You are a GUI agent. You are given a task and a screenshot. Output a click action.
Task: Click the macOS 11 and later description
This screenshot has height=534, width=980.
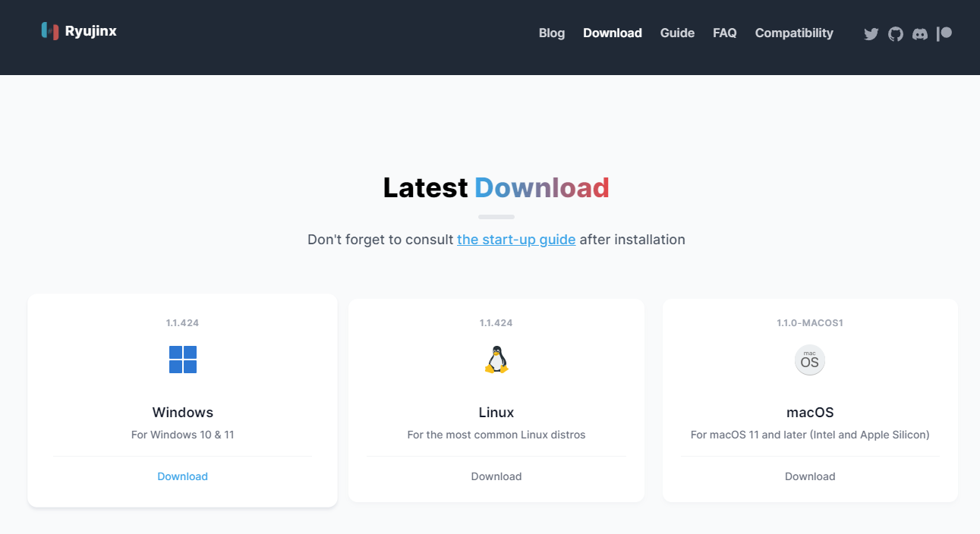[810, 435]
